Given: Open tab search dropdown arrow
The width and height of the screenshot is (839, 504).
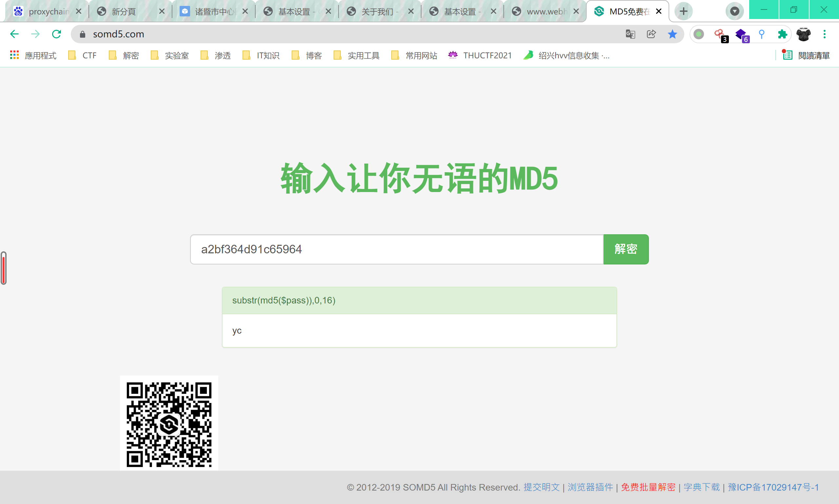Looking at the screenshot, I should [x=734, y=11].
